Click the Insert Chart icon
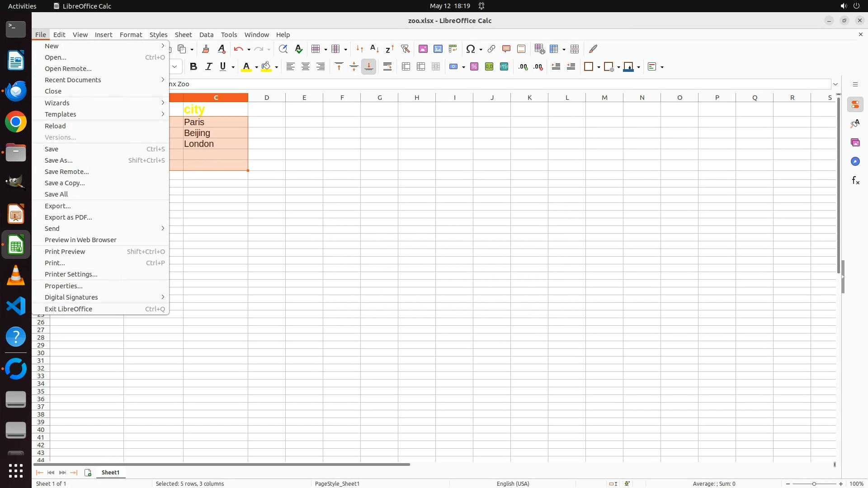 pos(438,49)
